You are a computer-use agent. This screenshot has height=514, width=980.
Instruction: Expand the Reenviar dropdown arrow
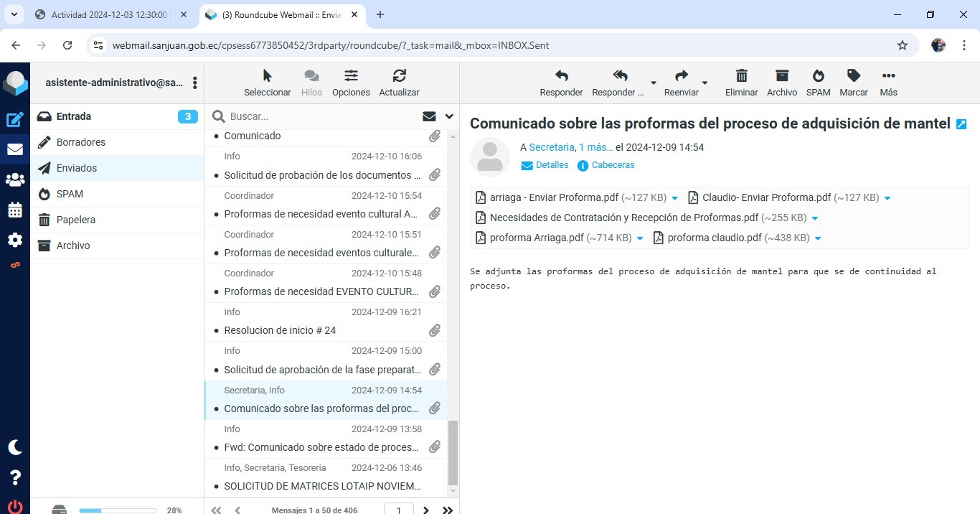pyautogui.click(x=705, y=83)
